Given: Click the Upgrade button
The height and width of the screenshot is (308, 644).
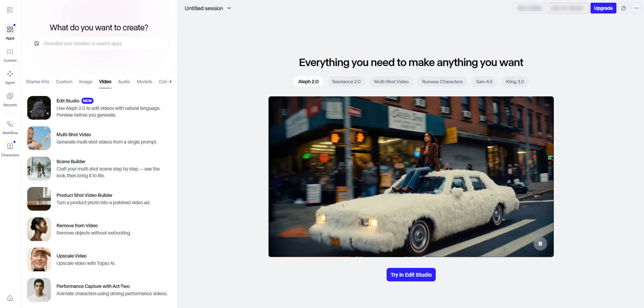Looking at the screenshot, I should (603, 8).
